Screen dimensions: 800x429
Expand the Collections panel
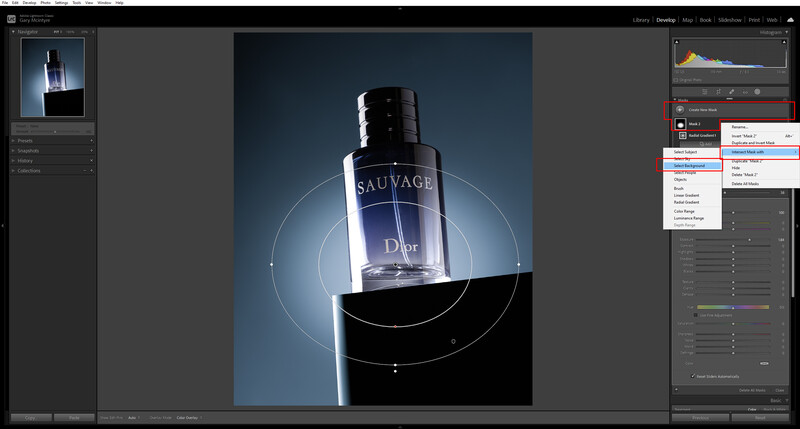[13, 171]
